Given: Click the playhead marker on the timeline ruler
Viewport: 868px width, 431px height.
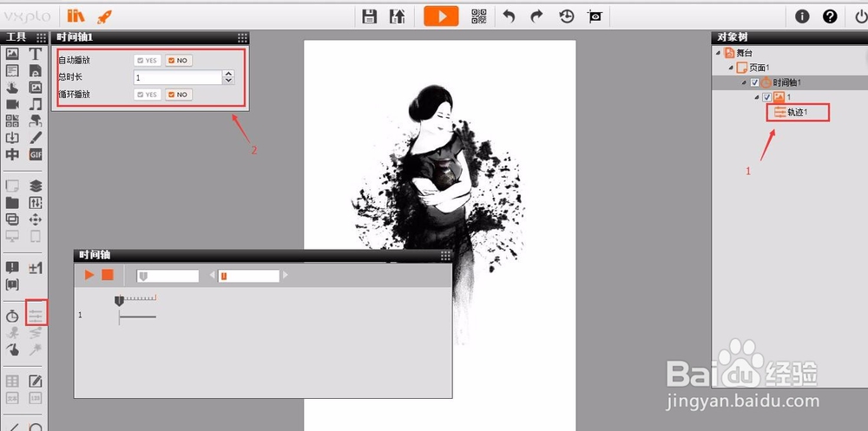Looking at the screenshot, I should click(119, 300).
